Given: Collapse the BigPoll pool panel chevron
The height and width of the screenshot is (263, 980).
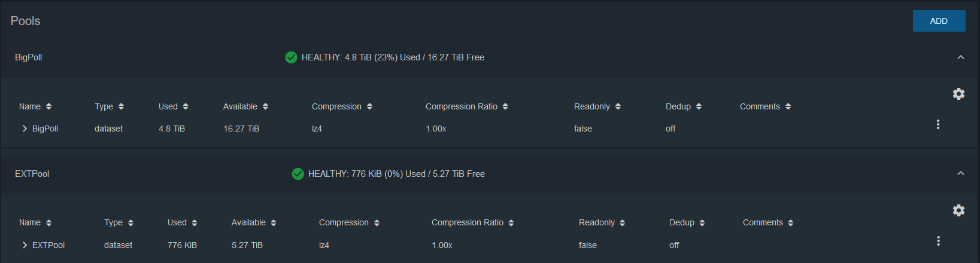Looking at the screenshot, I should pos(960,57).
